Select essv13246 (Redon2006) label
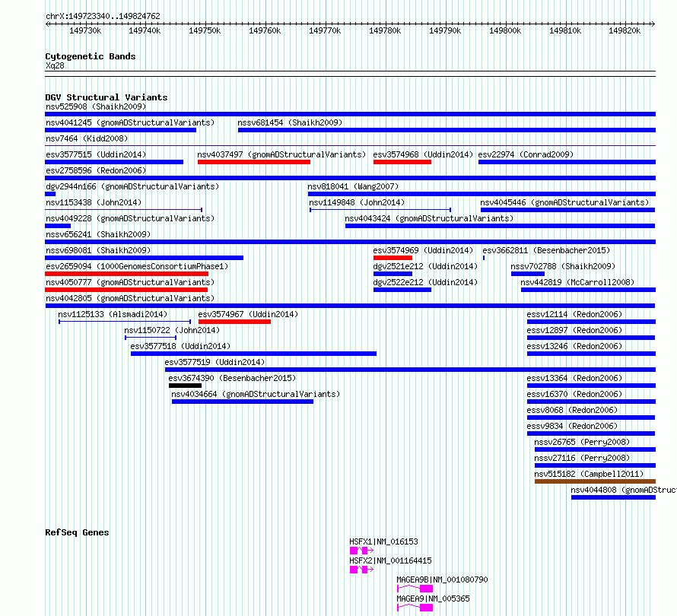This screenshot has width=677, height=616. click(x=574, y=346)
